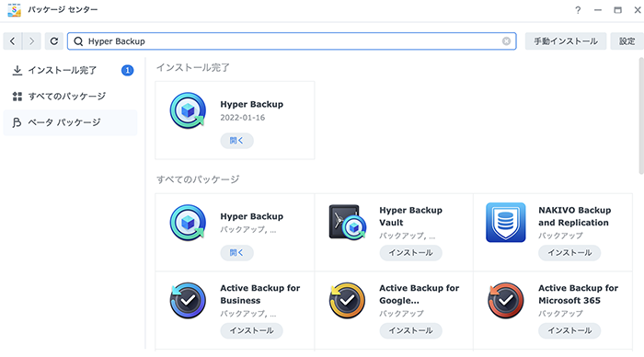This screenshot has width=644, height=357.
Task: Click the grid icon for すべてのパッケージ
Action: click(x=17, y=96)
